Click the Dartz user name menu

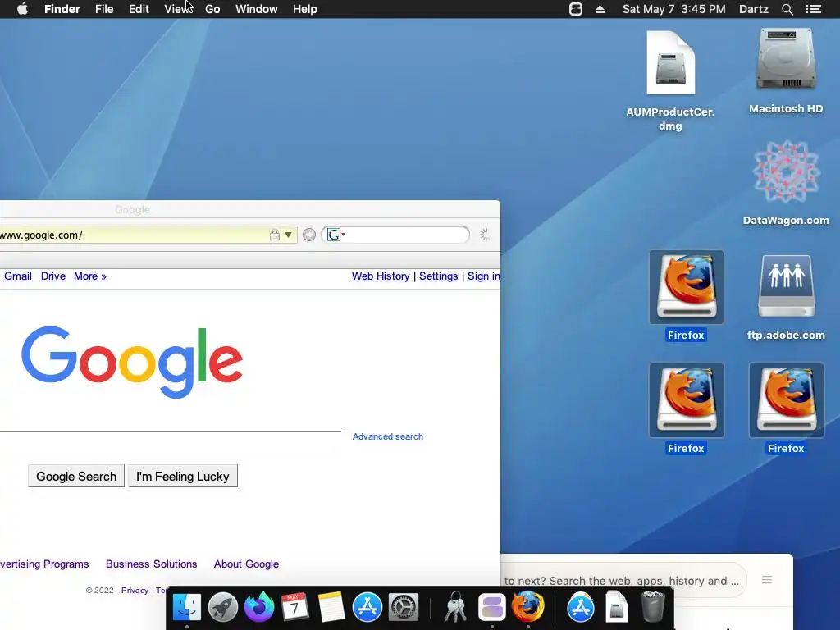753,9
